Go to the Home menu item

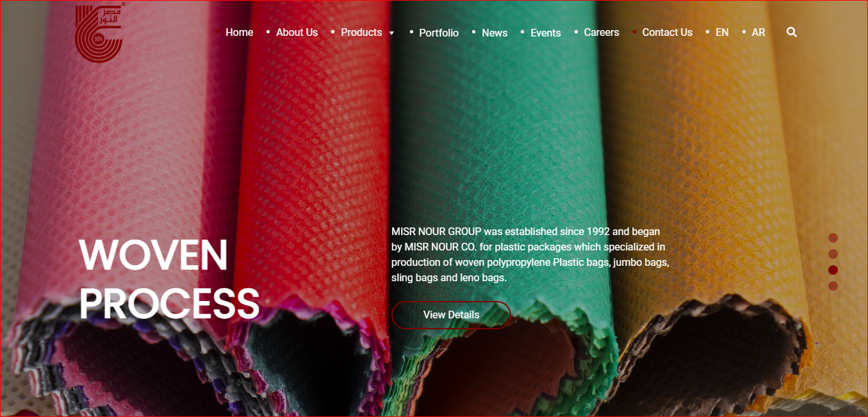240,32
